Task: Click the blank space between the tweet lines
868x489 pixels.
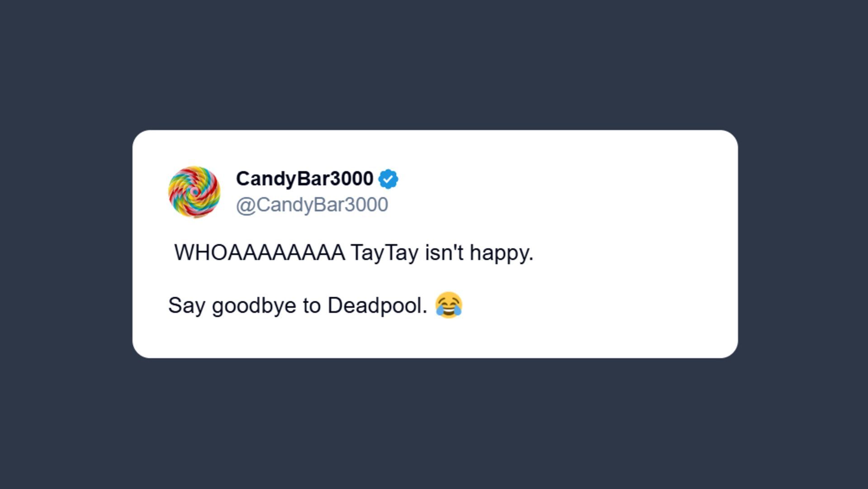Action: (317, 279)
